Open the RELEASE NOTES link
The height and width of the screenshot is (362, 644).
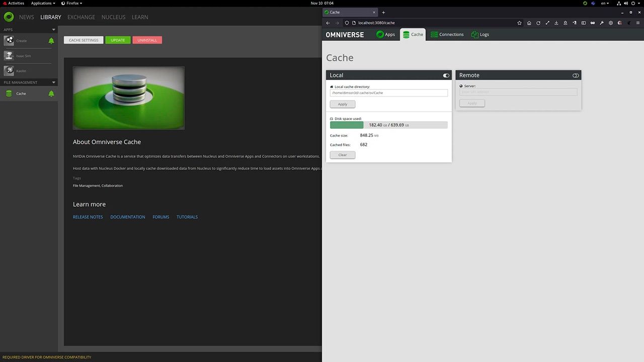[x=88, y=217]
